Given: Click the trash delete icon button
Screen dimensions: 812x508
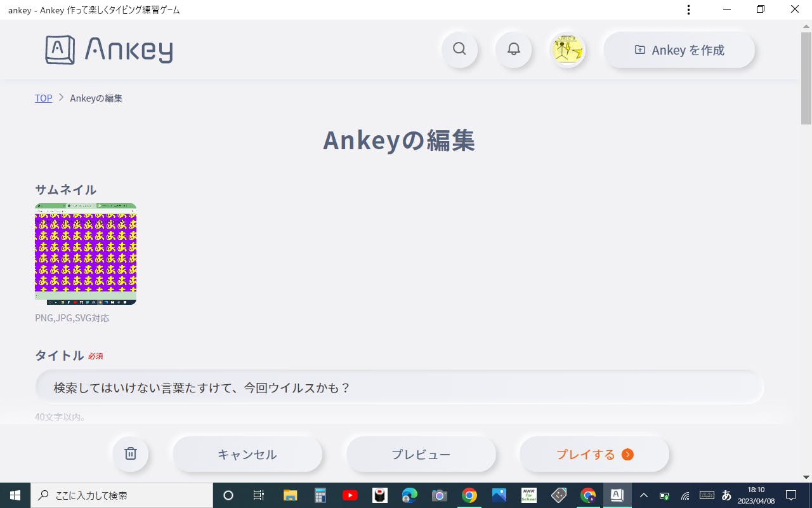Looking at the screenshot, I should coord(131,454).
